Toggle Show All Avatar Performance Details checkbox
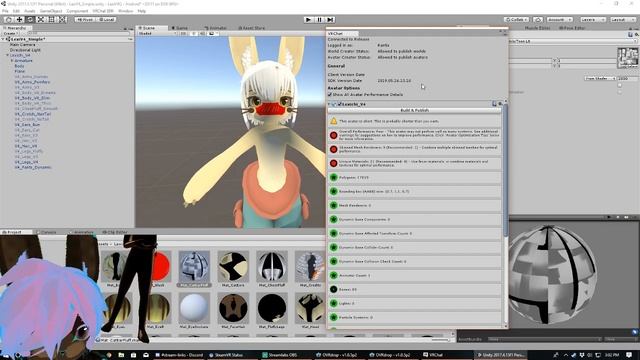The width and height of the screenshot is (640, 360). (330, 95)
